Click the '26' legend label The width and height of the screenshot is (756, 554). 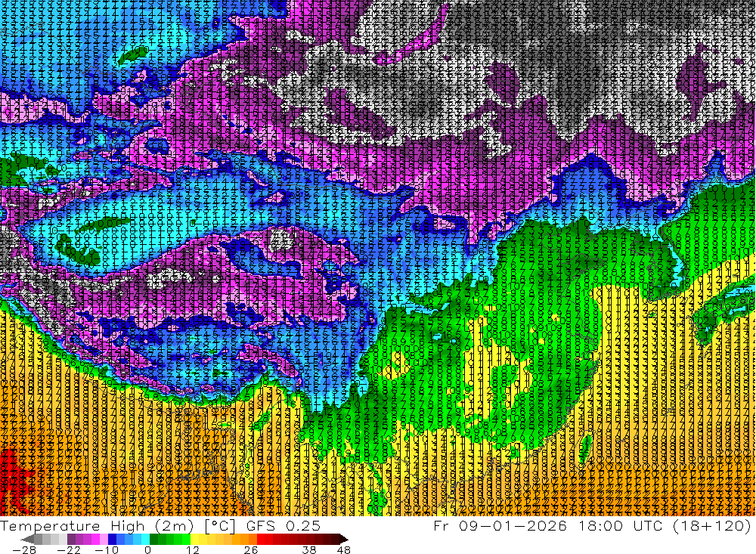251,549
